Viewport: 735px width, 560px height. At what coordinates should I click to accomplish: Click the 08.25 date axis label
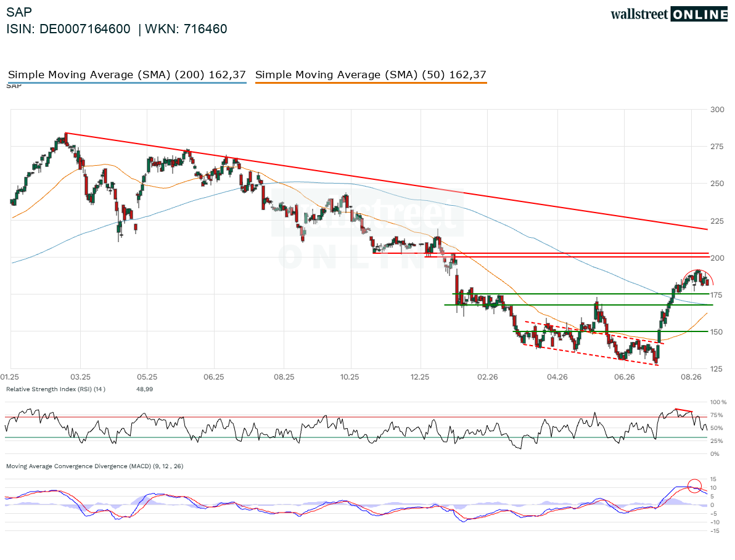[284, 377]
